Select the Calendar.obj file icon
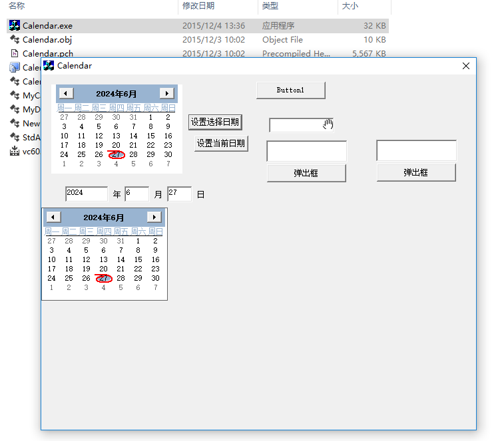This screenshot has width=504, height=441. pyautogui.click(x=15, y=40)
